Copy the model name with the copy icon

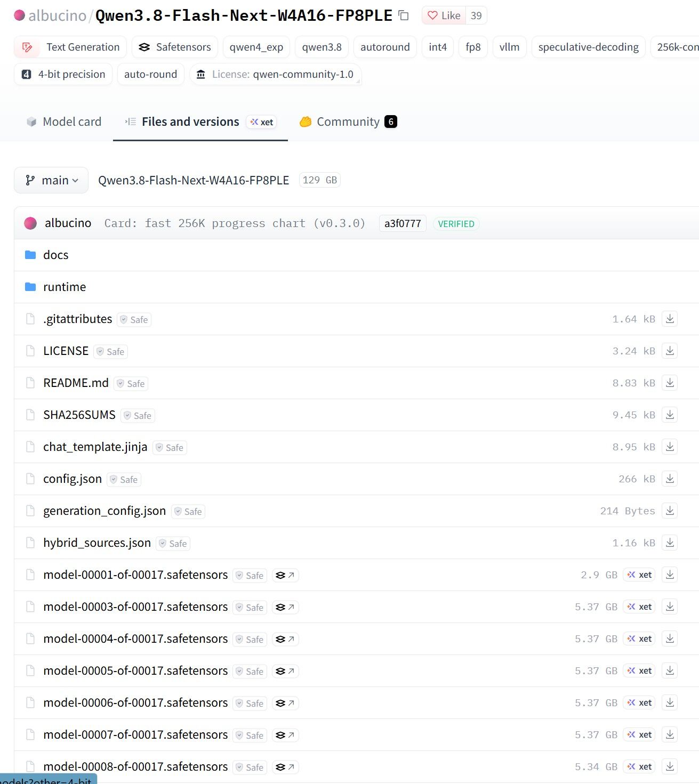tap(404, 15)
